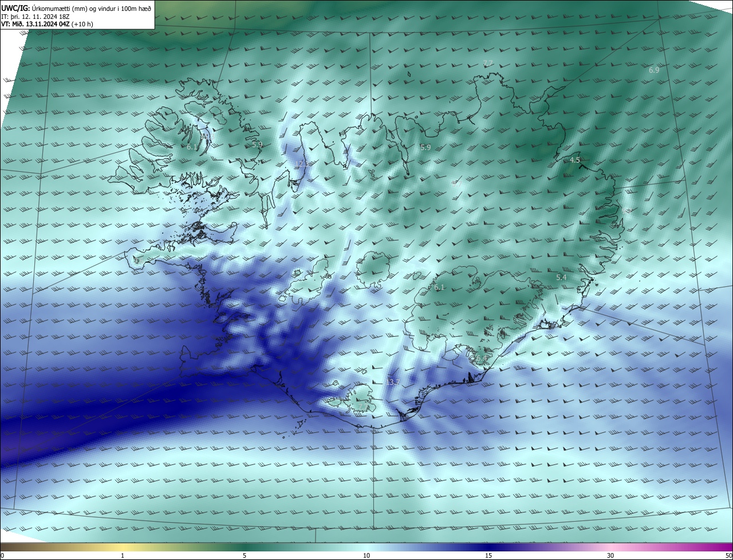Click the '15' tick on the color scale
This screenshot has width=733, height=560.
[x=488, y=555]
